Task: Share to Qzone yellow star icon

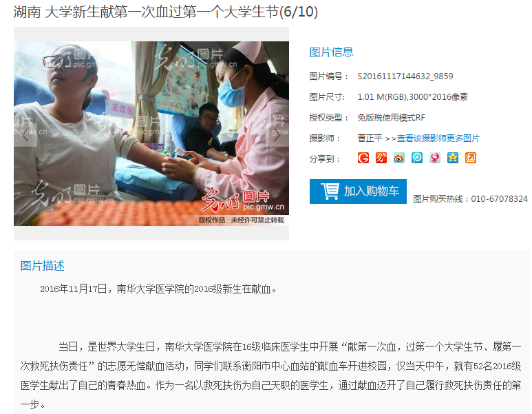Action: pyautogui.click(x=453, y=158)
